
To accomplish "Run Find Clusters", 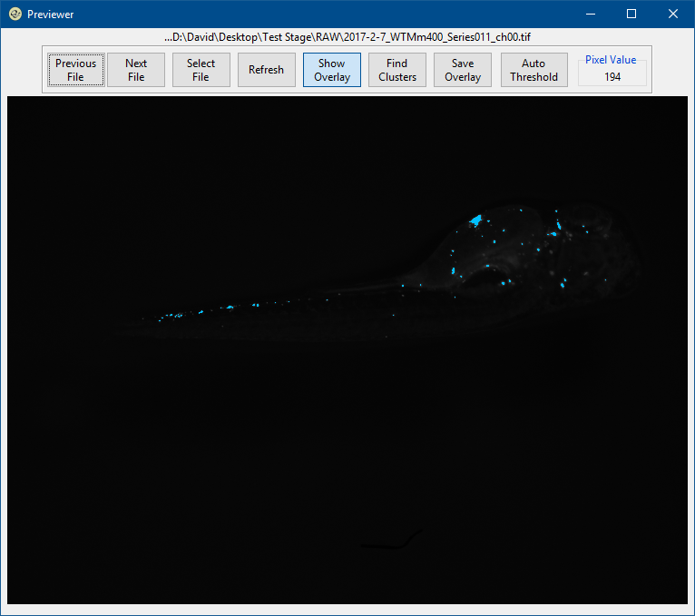I will [x=397, y=70].
